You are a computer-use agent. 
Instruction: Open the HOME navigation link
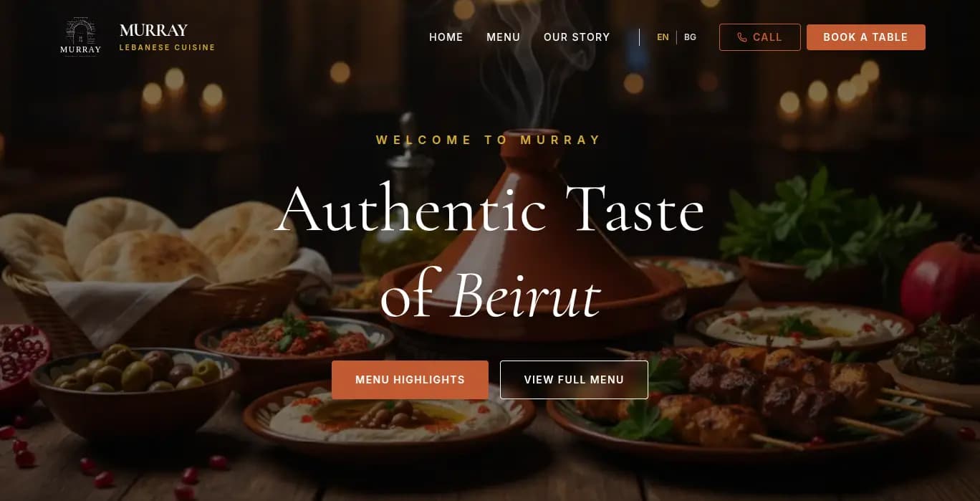(446, 37)
